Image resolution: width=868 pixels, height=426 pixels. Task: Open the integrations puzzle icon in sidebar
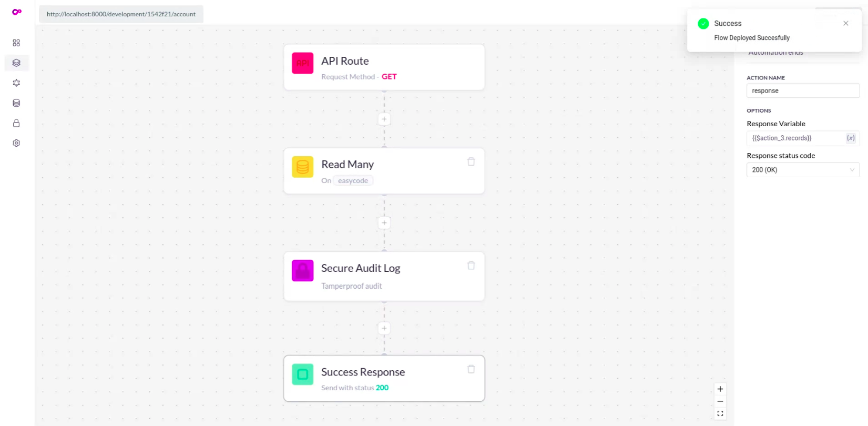(x=16, y=83)
